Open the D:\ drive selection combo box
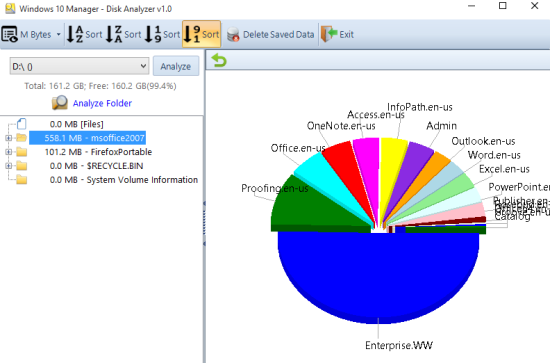Image resolution: width=550 pixels, height=363 pixels. click(79, 66)
